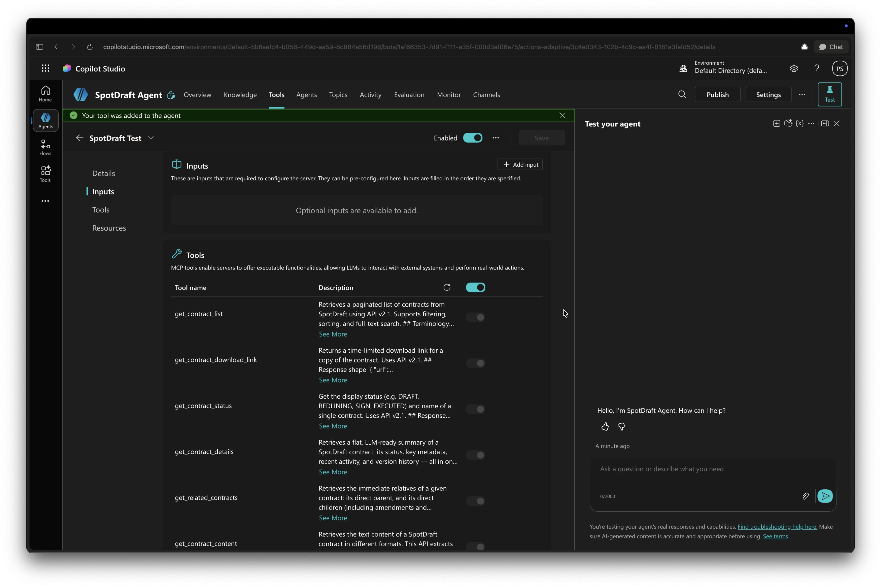
Task: Open the browser Chat button
Action: pos(831,47)
